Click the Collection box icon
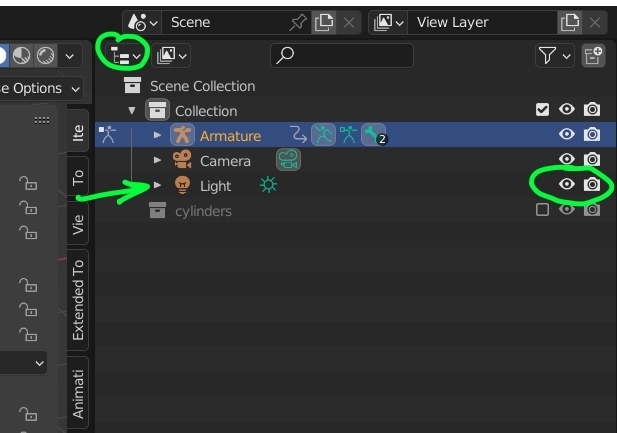This screenshot has height=433, width=617. tap(157, 110)
